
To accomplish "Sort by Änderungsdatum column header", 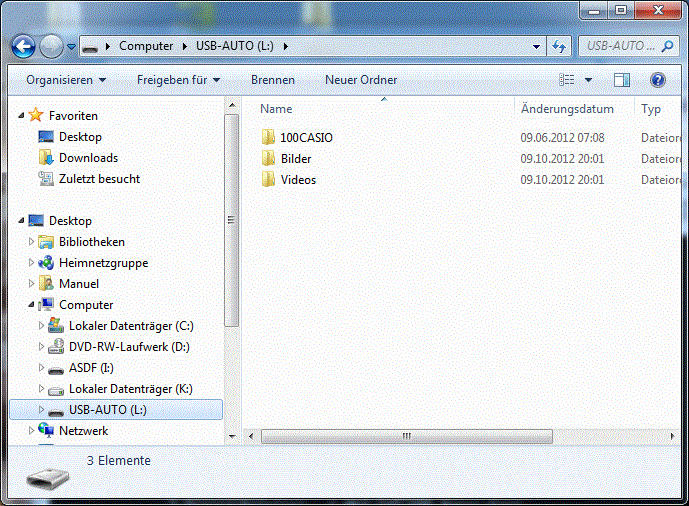I will coord(567,108).
